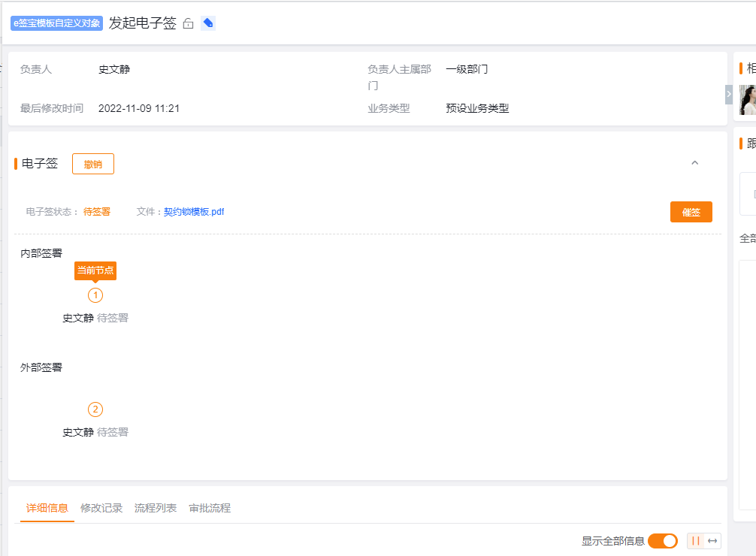Open the 契约锁模板.pdf file link

pos(194,212)
